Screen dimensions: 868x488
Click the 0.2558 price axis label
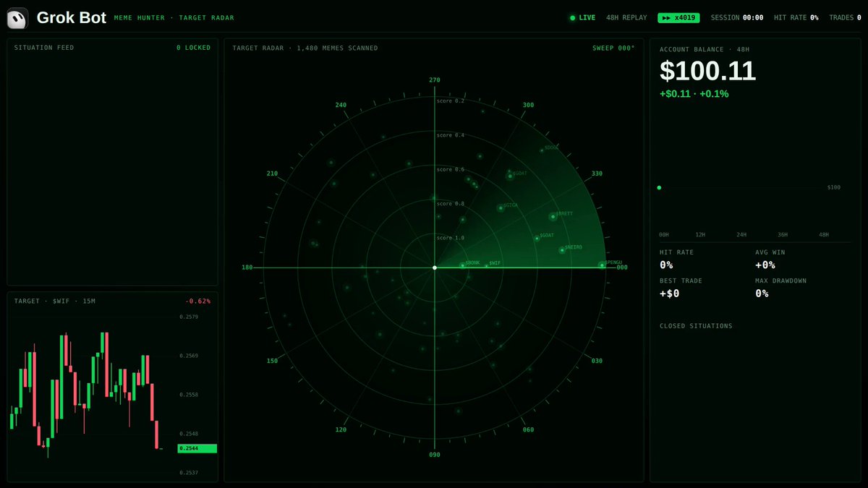click(189, 395)
